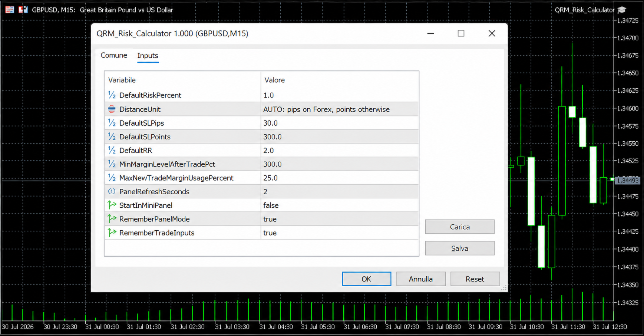Edit MinMarginLevelAfterTradePct value 300.0
This screenshot has width=644, height=336.
tap(340, 164)
